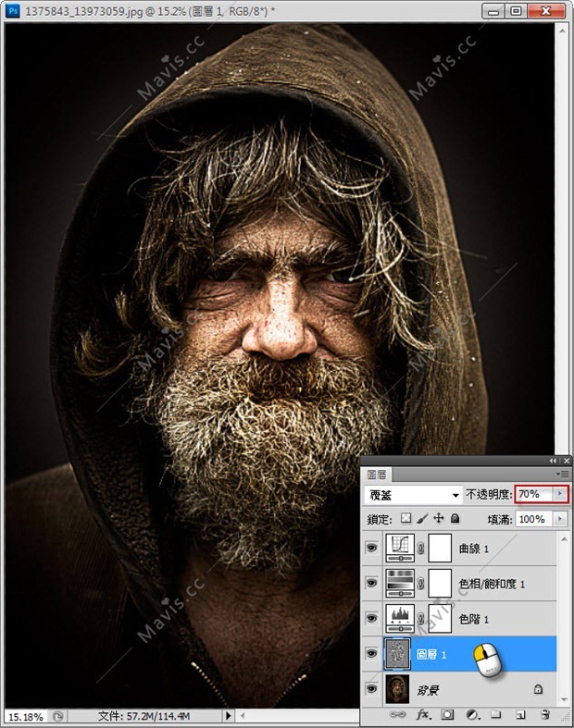This screenshot has height=728, width=574.
Task: Toggle lock position move-arrows icon
Action: pos(438,518)
